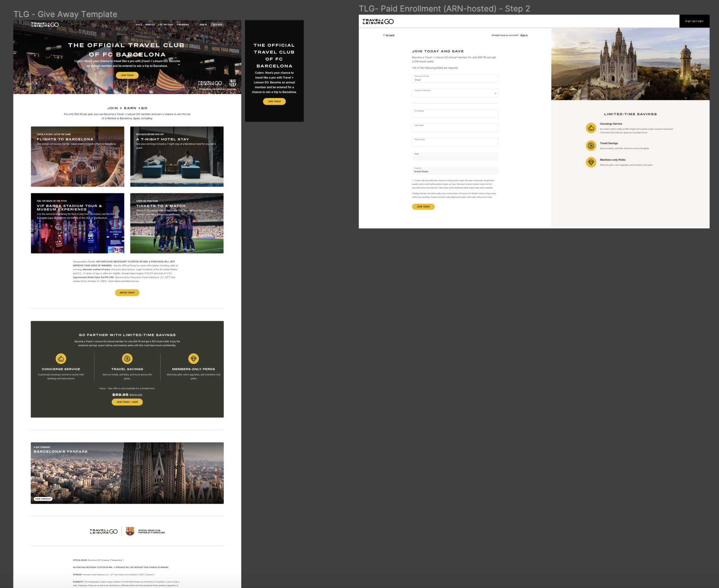Select frame title TLG - Give Away Template
719x588 pixels.
65,14
